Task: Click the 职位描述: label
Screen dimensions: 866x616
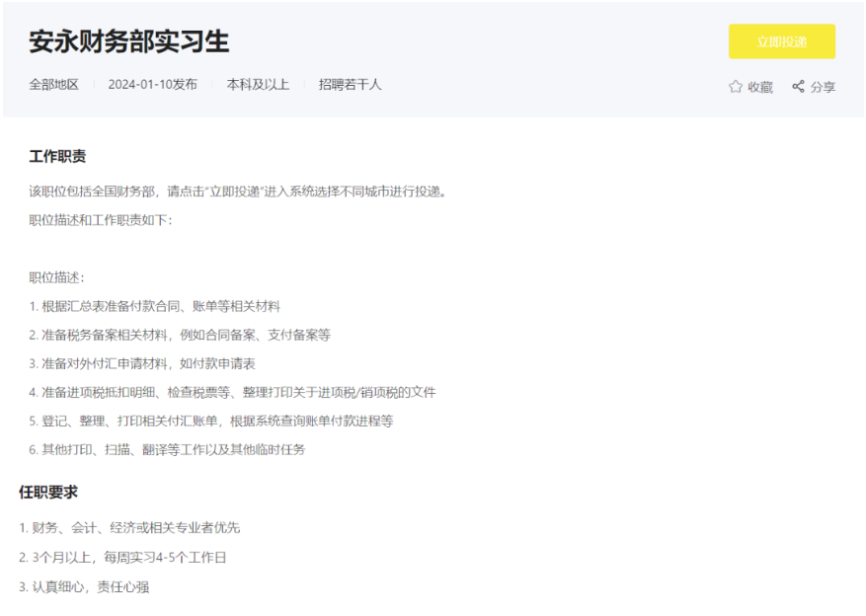Action: [56, 277]
